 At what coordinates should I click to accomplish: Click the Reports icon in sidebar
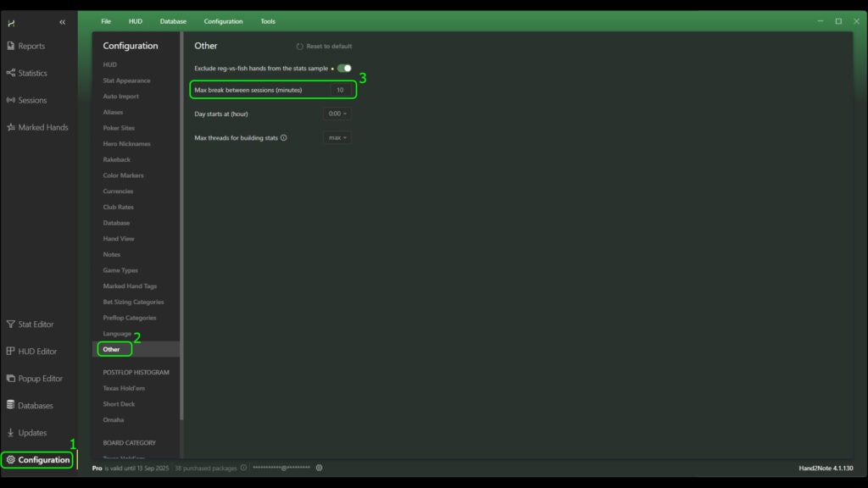click(11, 46)
